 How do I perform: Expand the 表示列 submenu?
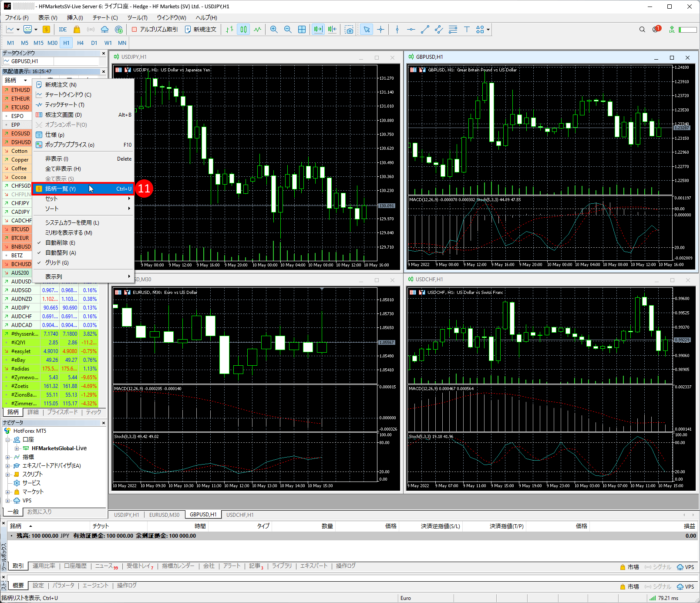[83, 277]
